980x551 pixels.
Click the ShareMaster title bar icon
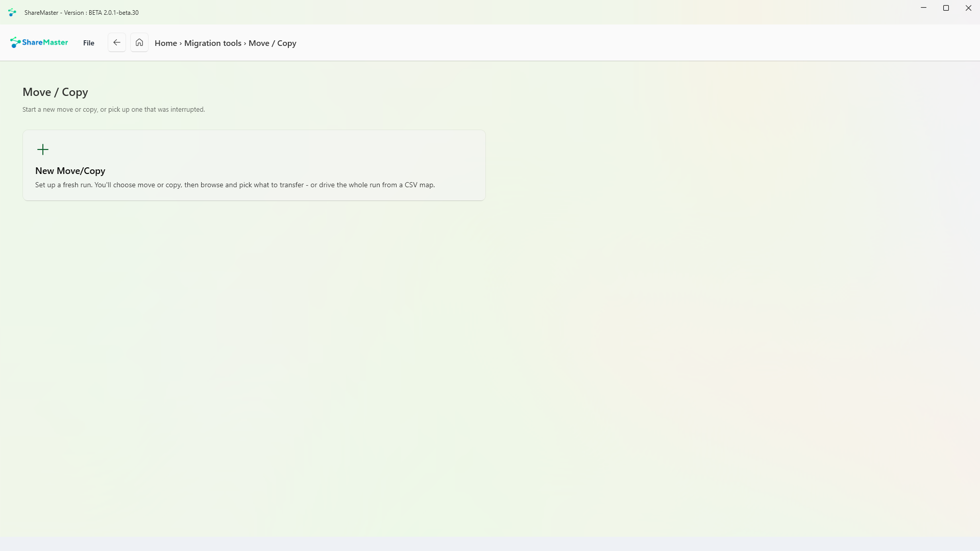tap(12, 12)
